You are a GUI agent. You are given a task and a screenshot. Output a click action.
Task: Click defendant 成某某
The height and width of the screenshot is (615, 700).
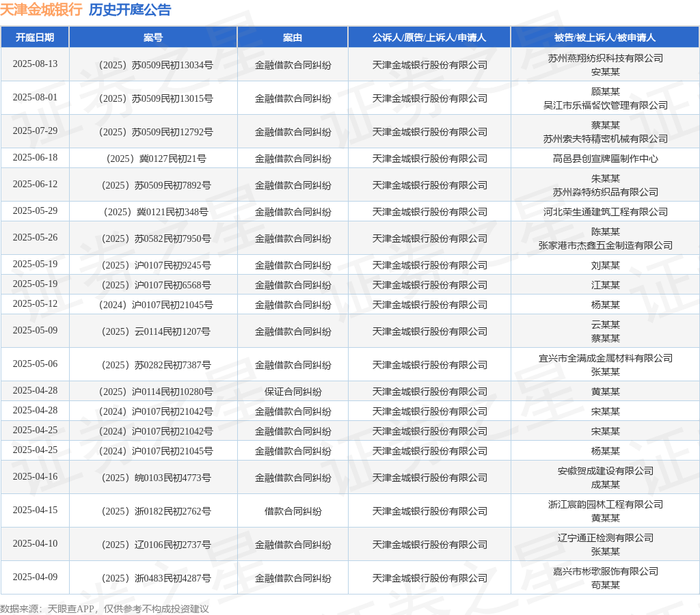(606, 484)
